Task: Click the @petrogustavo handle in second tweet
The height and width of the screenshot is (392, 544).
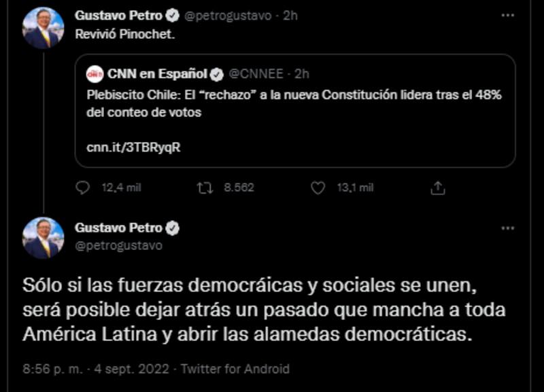Action: (118, 245)
